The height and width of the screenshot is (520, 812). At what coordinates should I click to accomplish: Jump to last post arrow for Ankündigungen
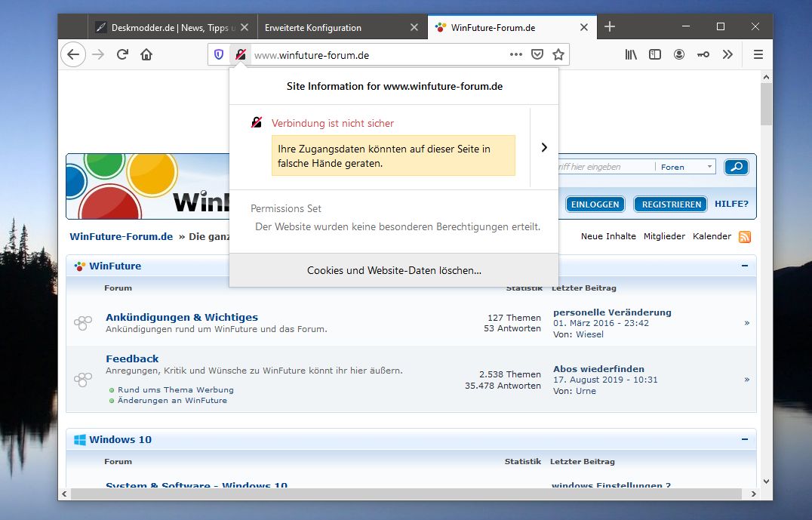747,323
